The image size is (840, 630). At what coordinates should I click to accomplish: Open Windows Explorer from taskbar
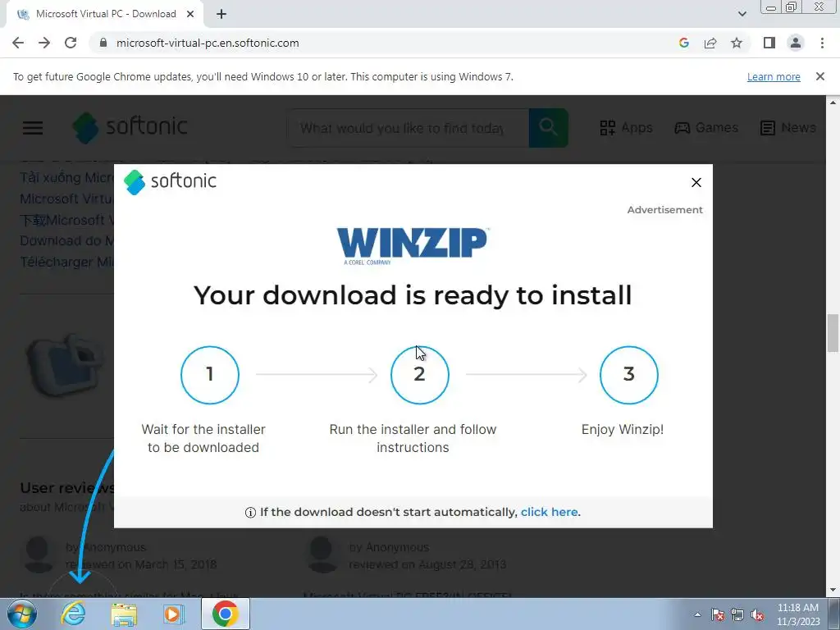point(124,614)
